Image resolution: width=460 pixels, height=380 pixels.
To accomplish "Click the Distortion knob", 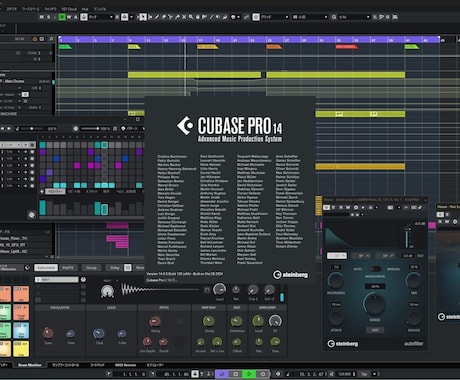I will click(236, 321).
